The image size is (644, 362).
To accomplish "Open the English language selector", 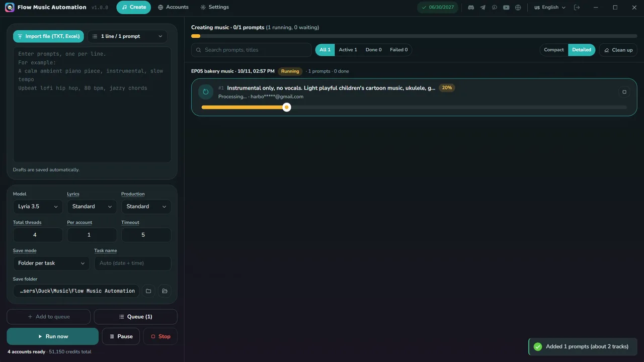I will [550, 8].
